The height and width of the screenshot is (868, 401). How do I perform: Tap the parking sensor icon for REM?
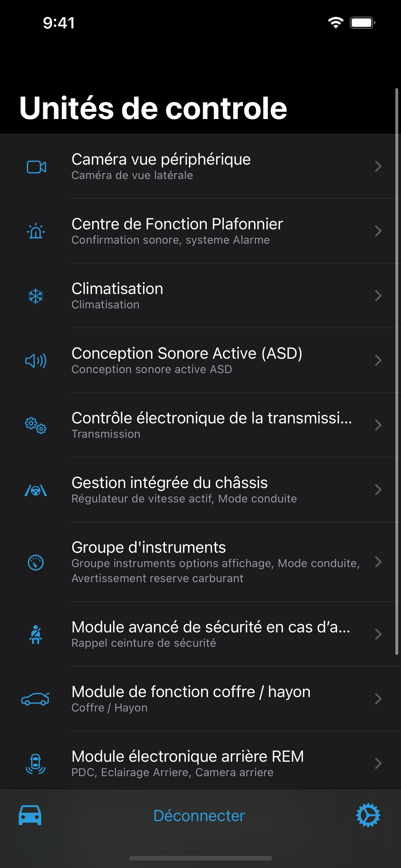tap(36, 764)
